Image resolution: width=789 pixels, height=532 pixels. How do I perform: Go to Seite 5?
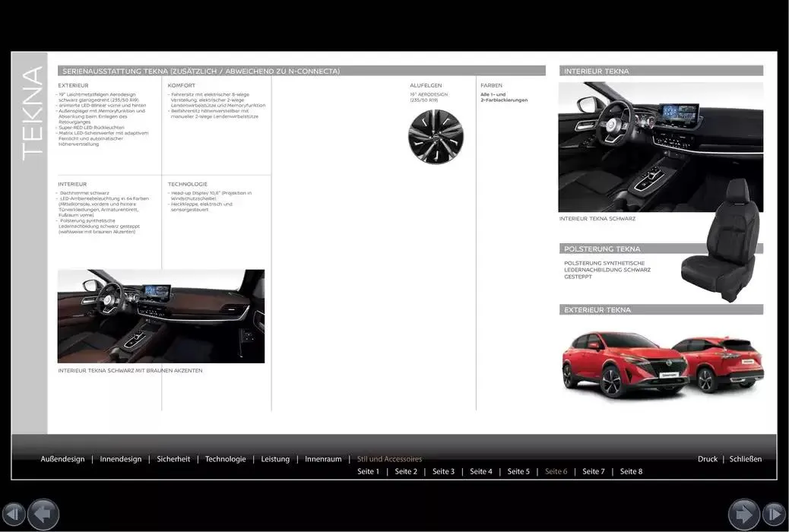pos(518,472)
